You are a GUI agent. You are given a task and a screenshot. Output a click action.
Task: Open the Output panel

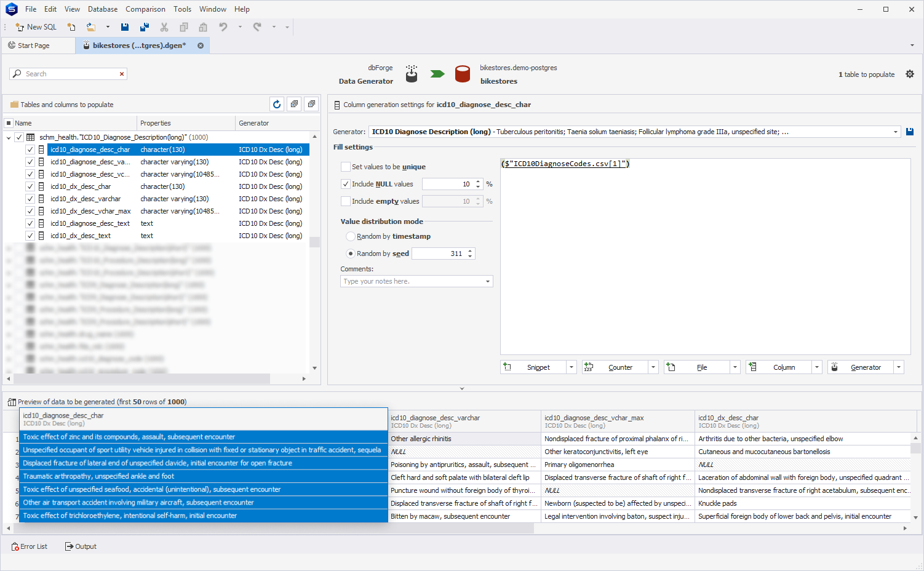point(81,546)
